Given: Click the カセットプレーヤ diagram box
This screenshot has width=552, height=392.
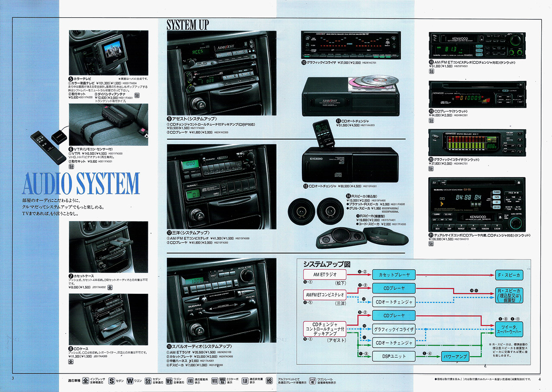Looking at the screenshot, I should pyautogui.click(x=394, y=274).
